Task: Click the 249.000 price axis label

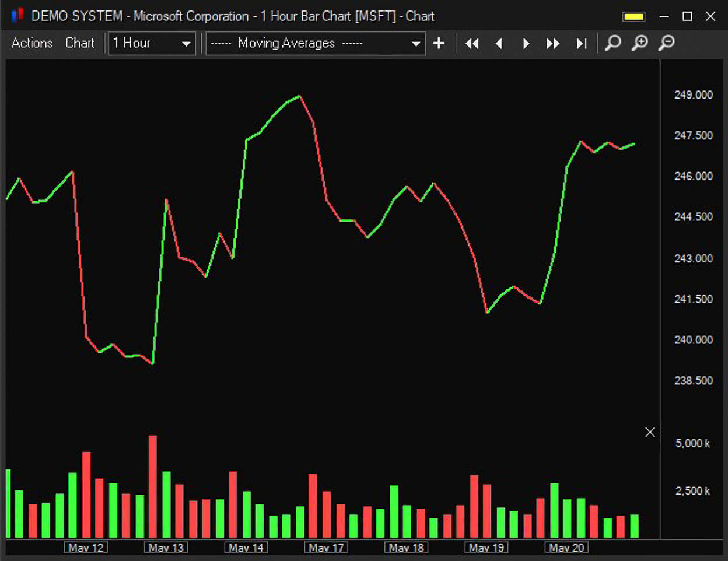Action: point(694,94)
